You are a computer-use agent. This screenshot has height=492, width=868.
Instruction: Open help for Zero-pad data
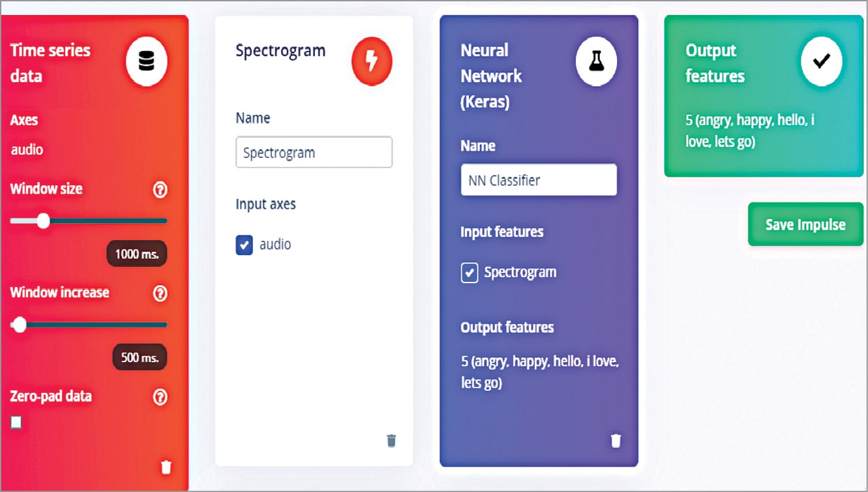point(160,397)
